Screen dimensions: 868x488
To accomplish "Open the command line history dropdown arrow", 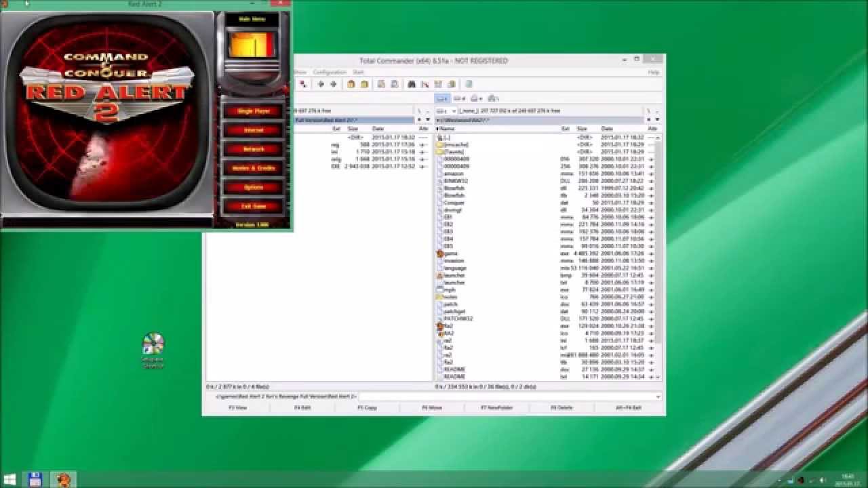I will point(658,396).
